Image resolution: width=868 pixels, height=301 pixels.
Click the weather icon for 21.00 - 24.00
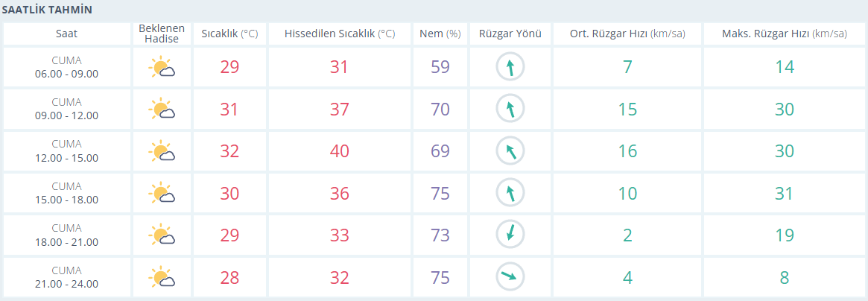click(x=162, y=277)
